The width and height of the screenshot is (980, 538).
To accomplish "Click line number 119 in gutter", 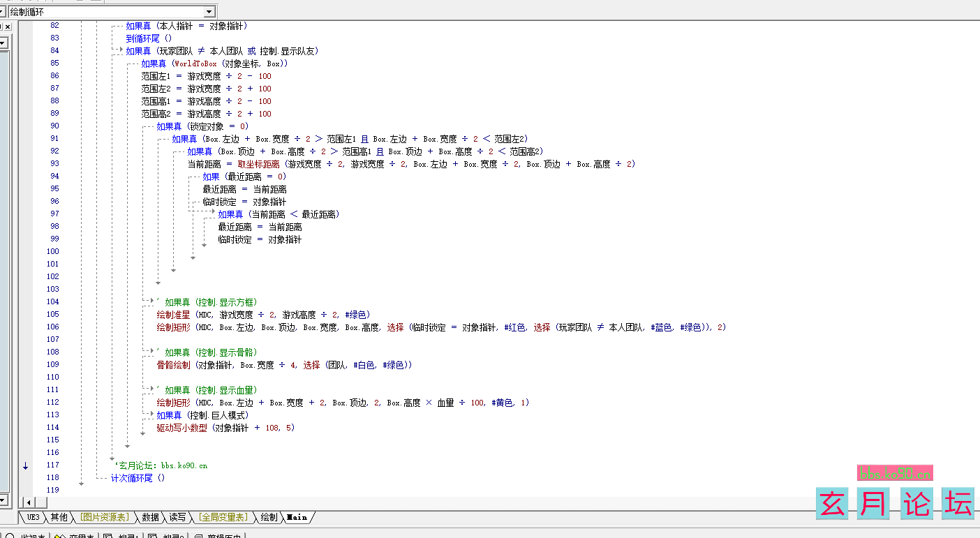I will tap(53, 491).
